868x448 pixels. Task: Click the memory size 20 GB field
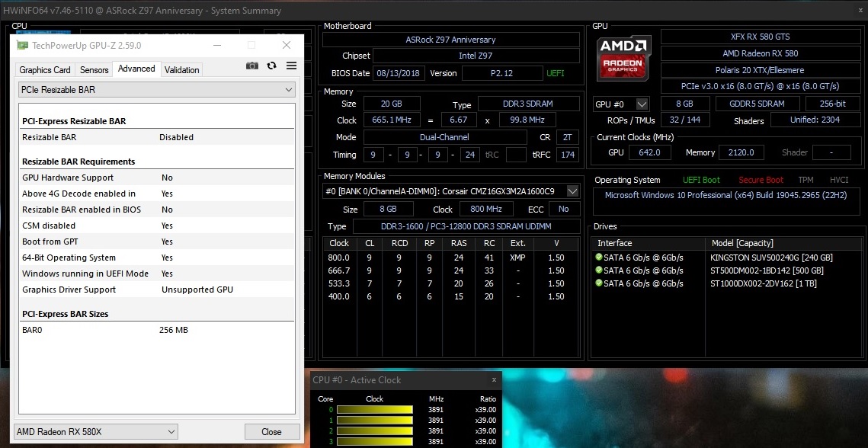[x=392, y=104]
